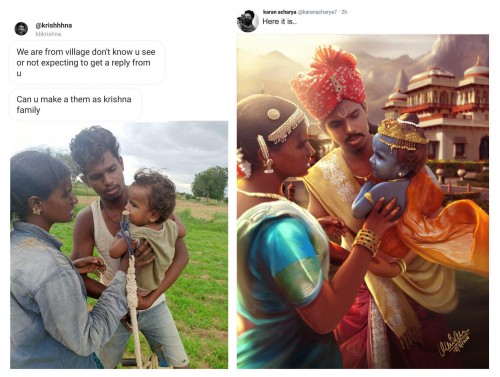The width and height of the screenshot is (500, 377).
Task: Select the 'Can u make a them' message
Action: [x=75, y=104]
